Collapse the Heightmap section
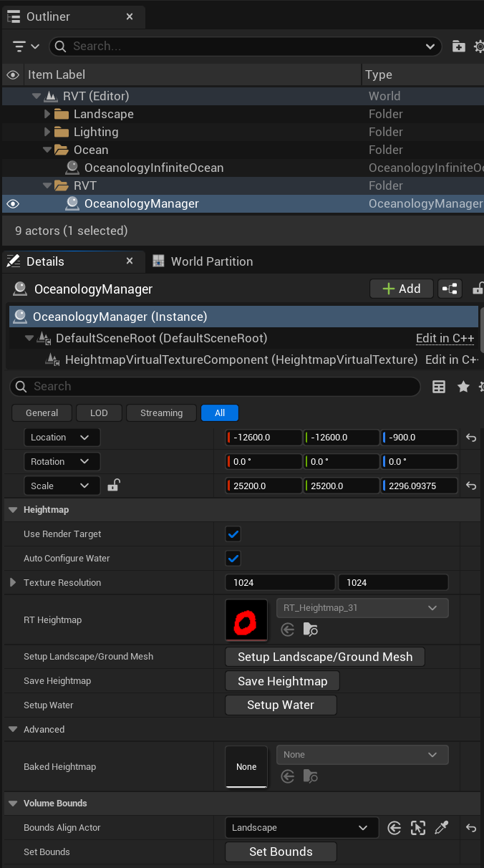Image resolution: width=484 pixels, height=868 pixels. click(13, 510)
